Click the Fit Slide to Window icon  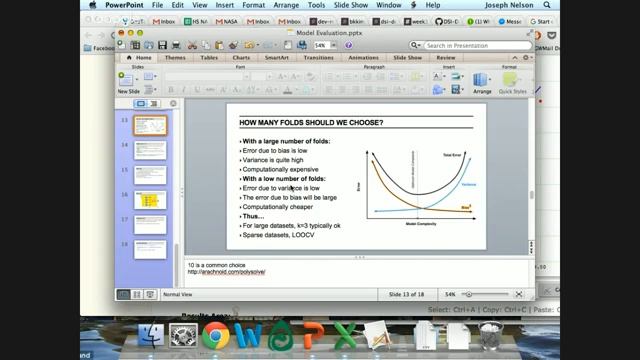coord(519,294)
